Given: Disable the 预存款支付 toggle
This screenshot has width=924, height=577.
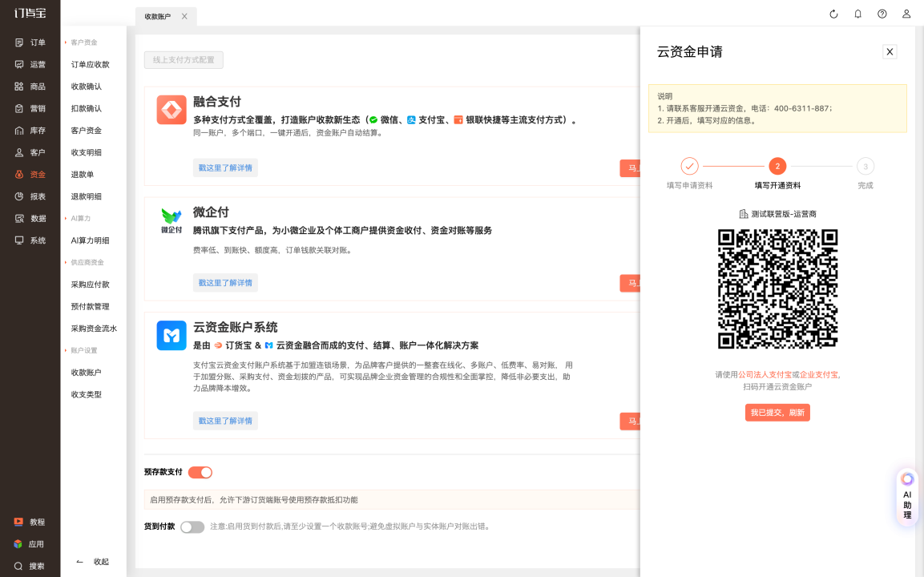Looking at the screenshot, I should click(x=200, y=473).
